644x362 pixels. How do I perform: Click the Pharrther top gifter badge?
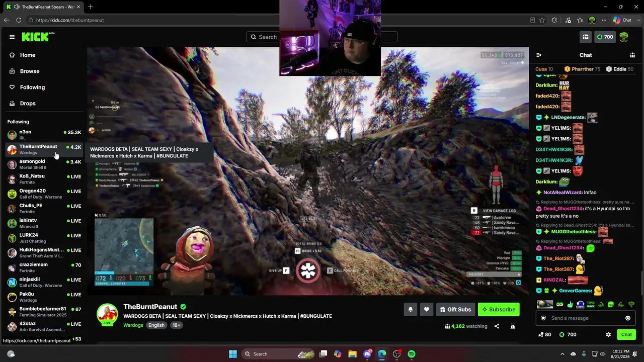[582, 69]
